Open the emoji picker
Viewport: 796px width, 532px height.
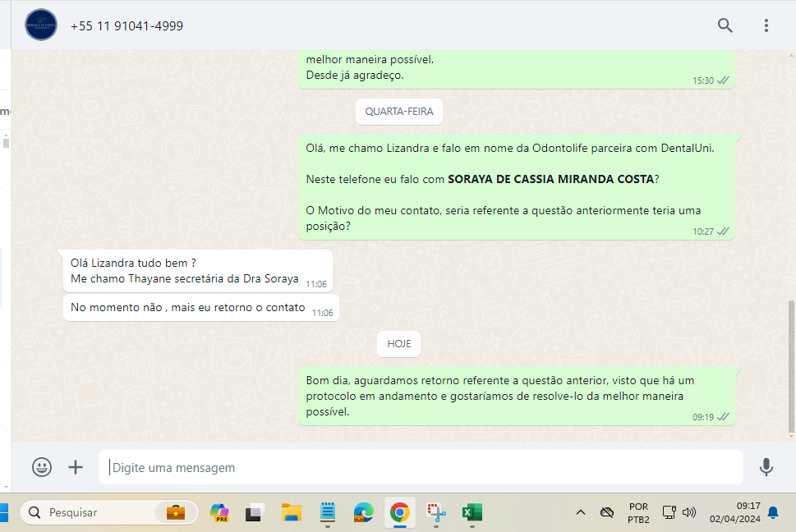click(x=42, y=467)
